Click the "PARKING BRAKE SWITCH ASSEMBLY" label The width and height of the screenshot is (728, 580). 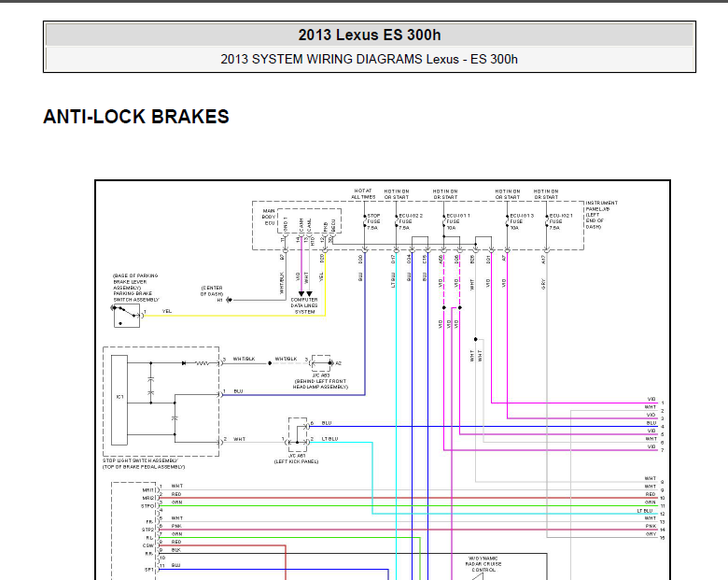pyautogui.click(x=136, y=296)
